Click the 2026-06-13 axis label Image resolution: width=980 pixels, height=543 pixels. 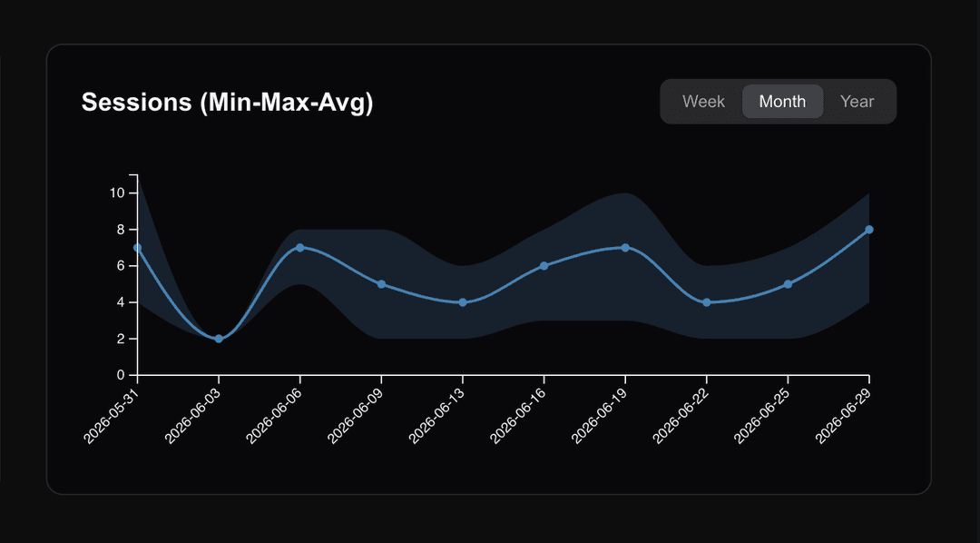click(x=437, y=415)
